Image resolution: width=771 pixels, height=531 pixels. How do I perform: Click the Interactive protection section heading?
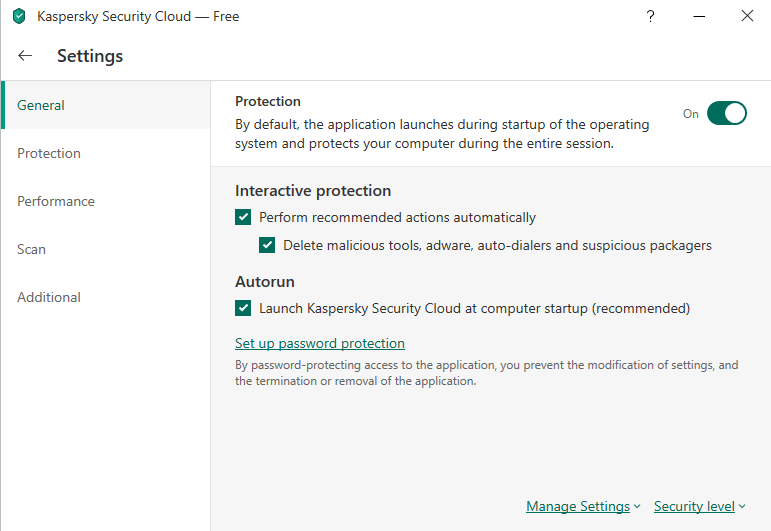click(x=313, y=190)
